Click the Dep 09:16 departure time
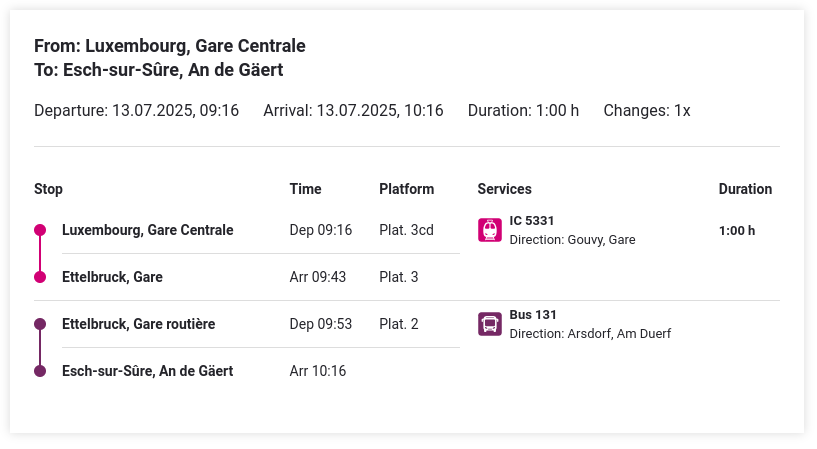The width and height of the screenshot is (817, 449). pyautogui.click(x=321, y=230)
